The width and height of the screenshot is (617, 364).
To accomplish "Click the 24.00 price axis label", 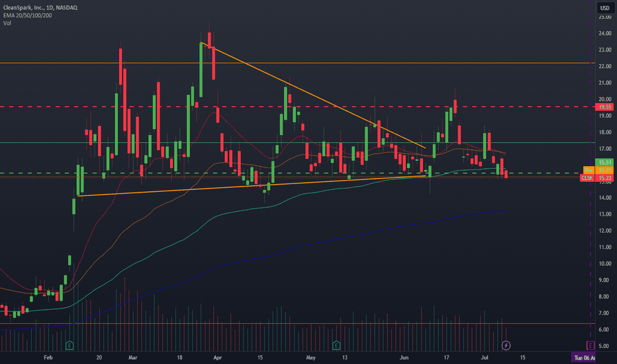I will pos(605,34).
